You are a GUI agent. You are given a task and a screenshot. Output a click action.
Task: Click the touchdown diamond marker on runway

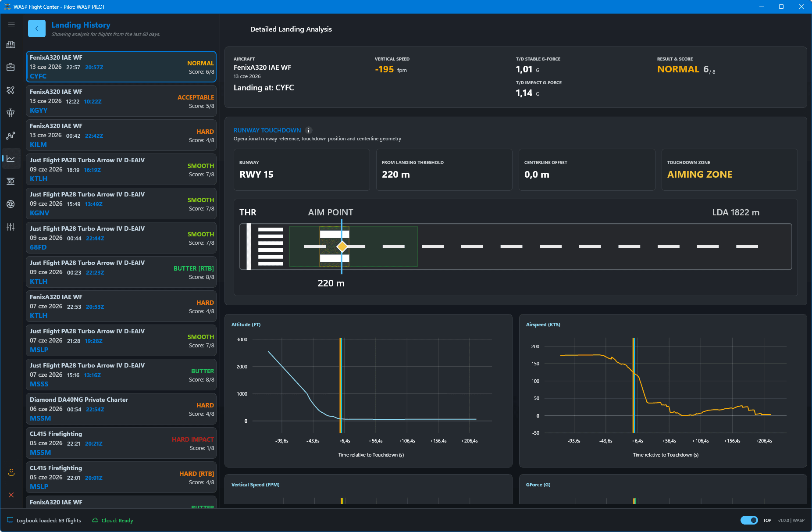342,246
